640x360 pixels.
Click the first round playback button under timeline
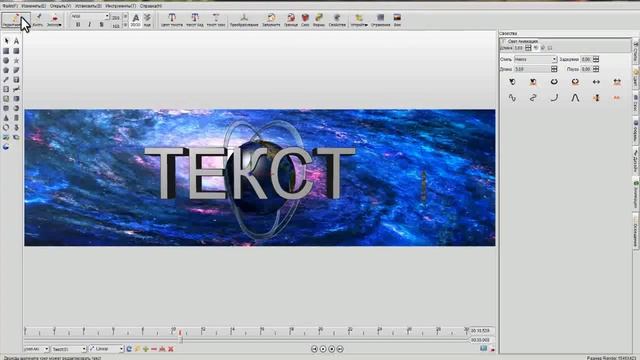tap(314, 349)
